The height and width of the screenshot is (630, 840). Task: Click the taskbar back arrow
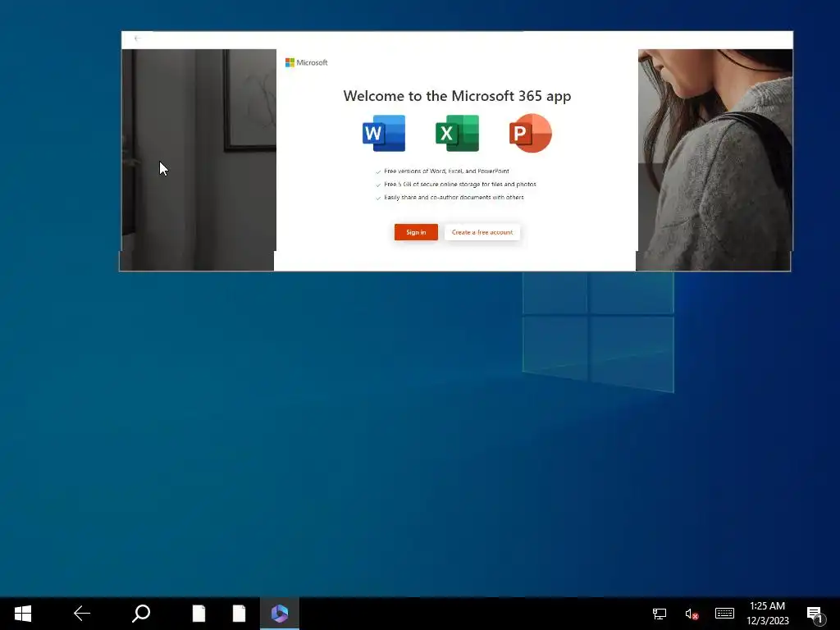82,614
